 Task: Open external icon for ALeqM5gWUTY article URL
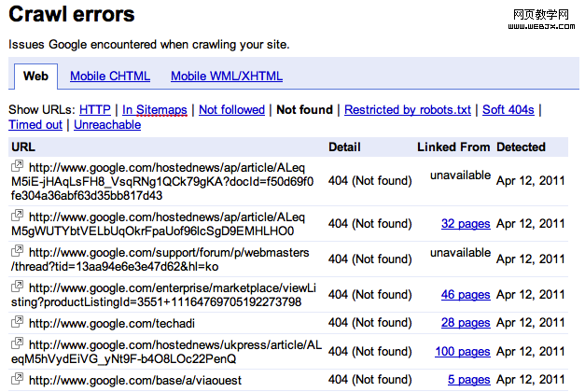click(x=17, y=216)
